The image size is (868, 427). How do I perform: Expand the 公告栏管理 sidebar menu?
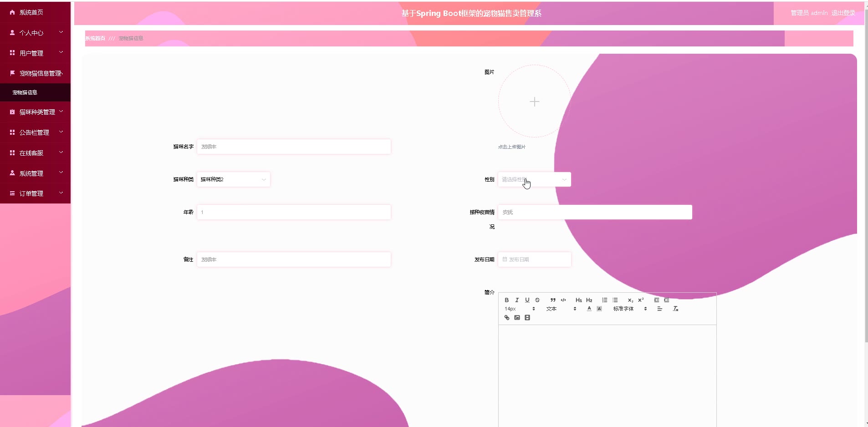coord(36,132)
